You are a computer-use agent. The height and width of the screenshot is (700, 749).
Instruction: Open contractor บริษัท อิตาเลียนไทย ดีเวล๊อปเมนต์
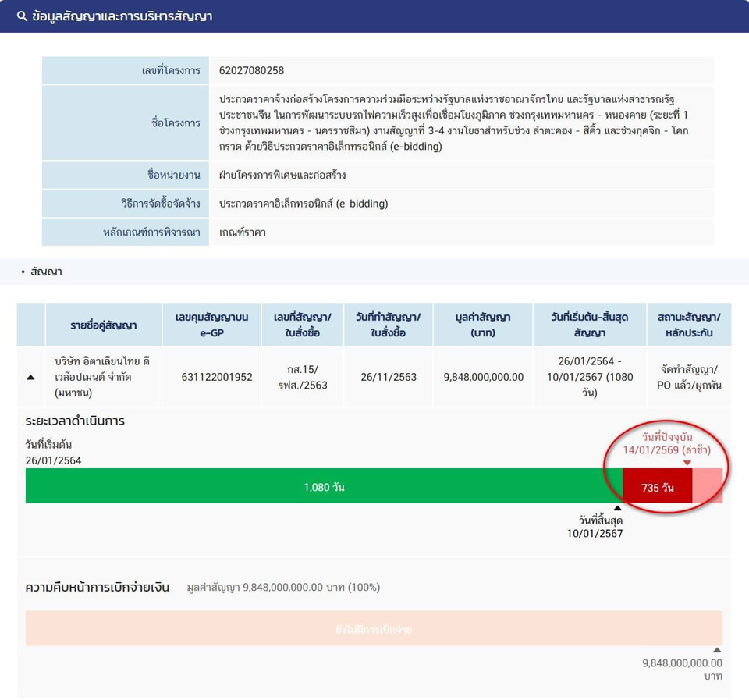pyautogui.click(x=102, y=378)
